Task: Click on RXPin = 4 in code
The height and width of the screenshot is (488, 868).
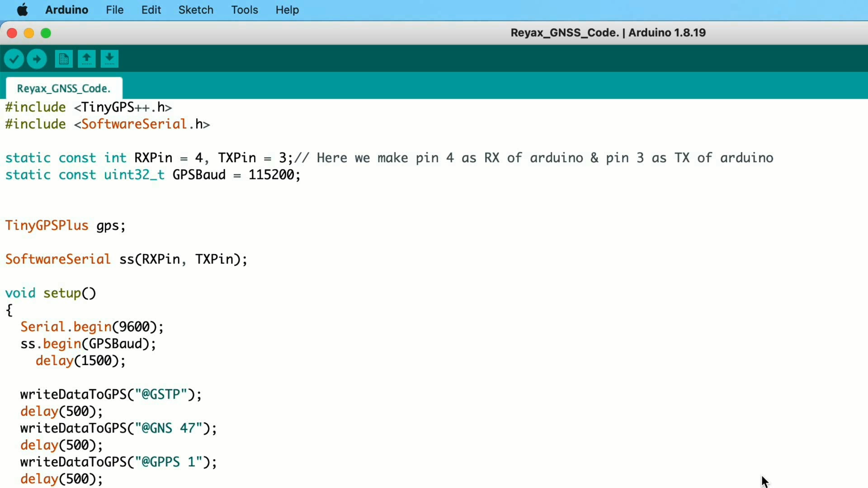Action: [168, 158]
